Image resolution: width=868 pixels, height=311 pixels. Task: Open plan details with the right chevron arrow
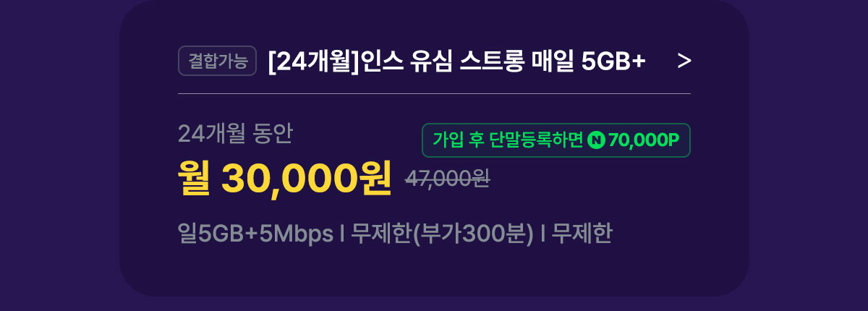tap(684, 62)
